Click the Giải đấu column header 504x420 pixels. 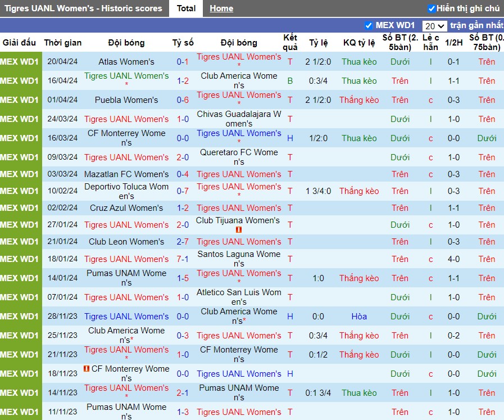click(19, 43)
